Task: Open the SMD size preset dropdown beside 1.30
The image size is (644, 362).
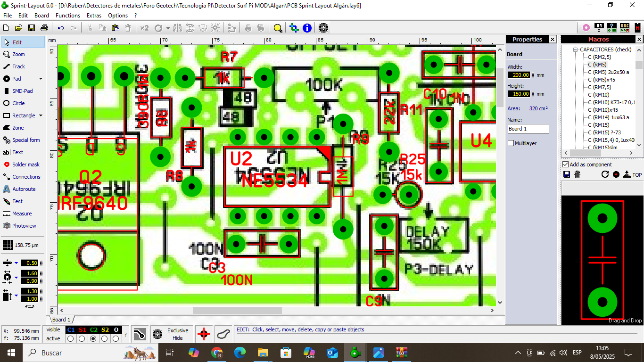Action: [x=16, y=296]
